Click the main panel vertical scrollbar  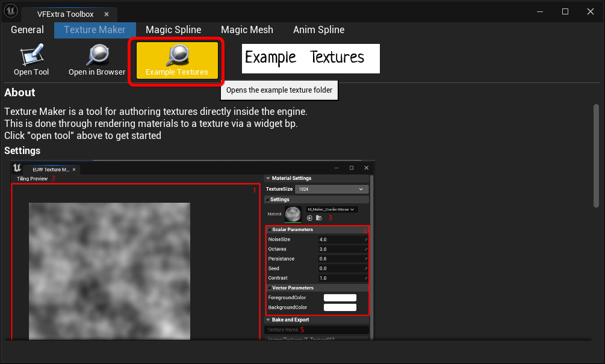[596, 156]
